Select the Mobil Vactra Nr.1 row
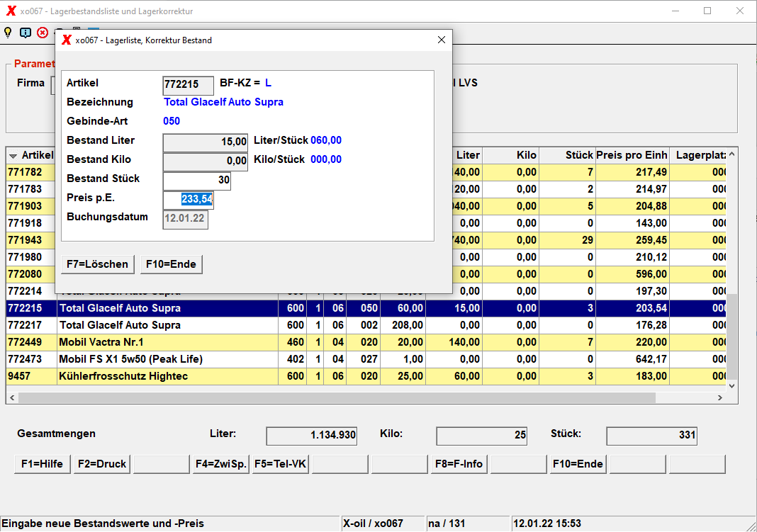The height and width of the screenshot is (532, 757). [x=366, y=342]
